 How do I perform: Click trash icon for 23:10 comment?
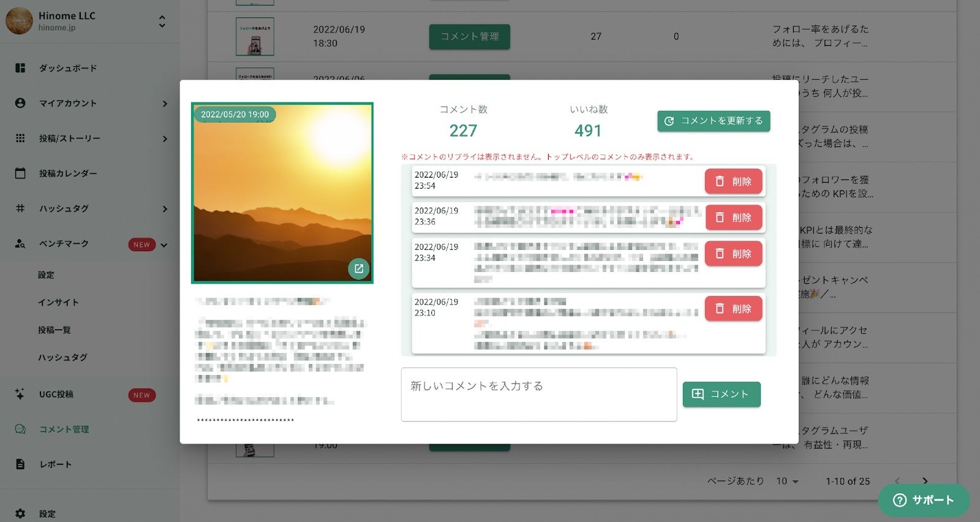[720, 309]
